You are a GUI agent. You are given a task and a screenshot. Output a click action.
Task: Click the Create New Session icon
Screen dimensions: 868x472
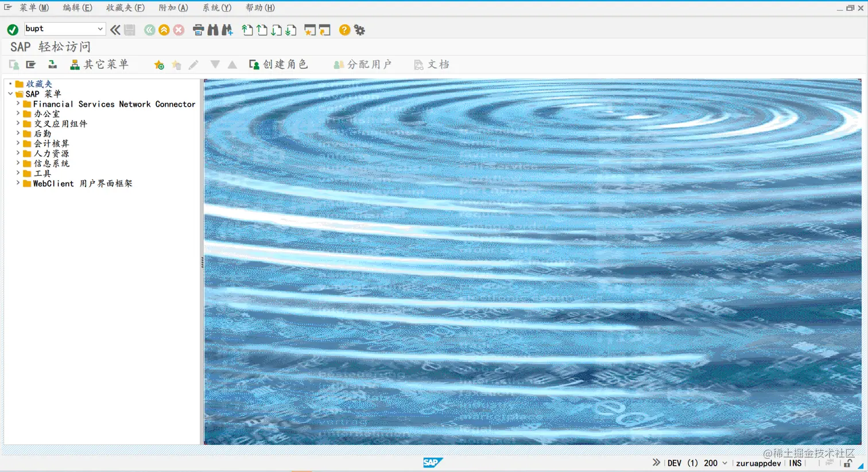tap(310, 30)
